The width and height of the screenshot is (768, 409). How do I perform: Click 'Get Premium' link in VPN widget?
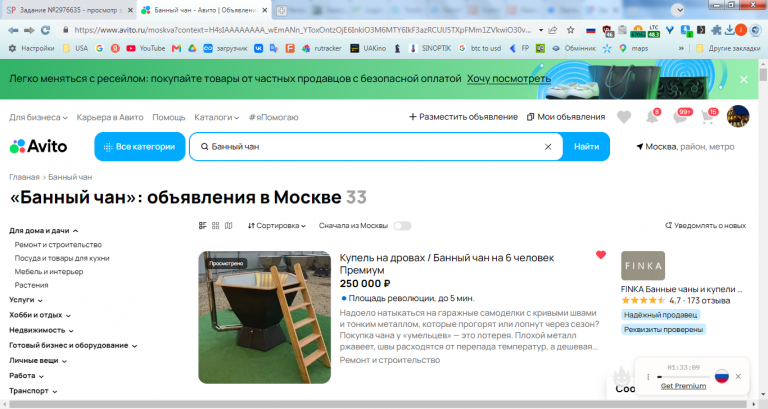tap(683, 386)
